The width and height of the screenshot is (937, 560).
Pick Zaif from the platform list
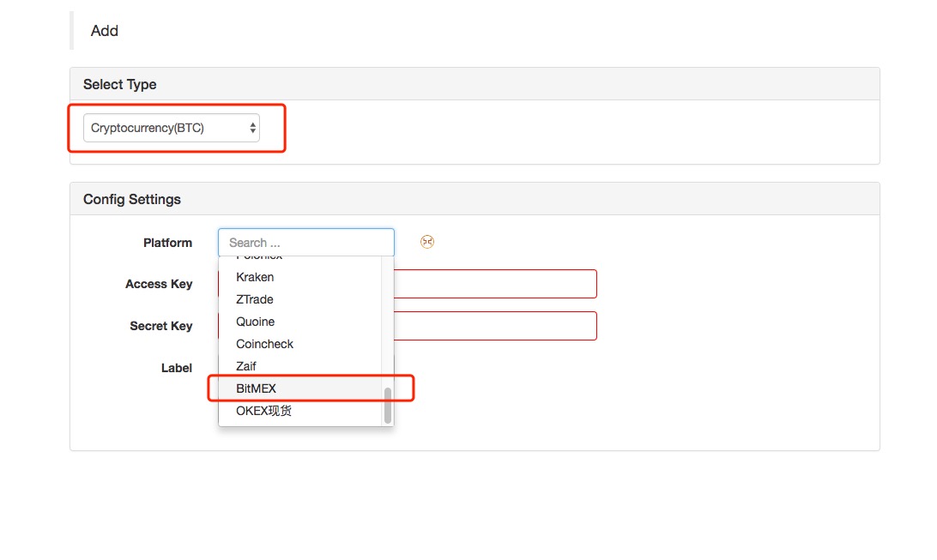[x=300, y=366]
